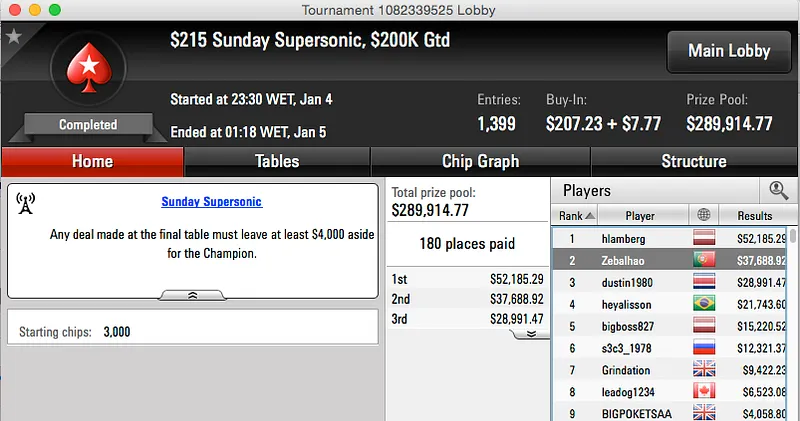This screenshot has width=800, height=421.
Task: Open the player search magnifier
Action: tap(777, 189)
